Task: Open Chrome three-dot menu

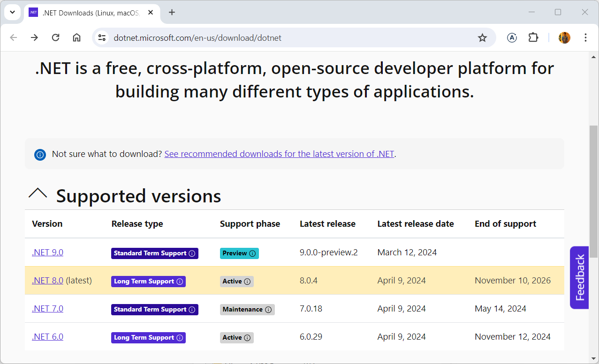Action: tap(585, 37)
